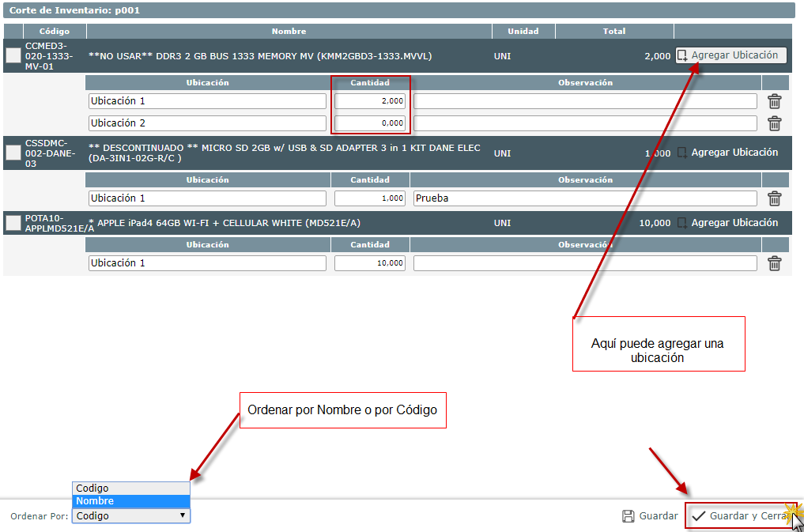Screen dimensions: 804x532
Task: Click the floppy disk Guardar icon
Action: tap(628, 516)
